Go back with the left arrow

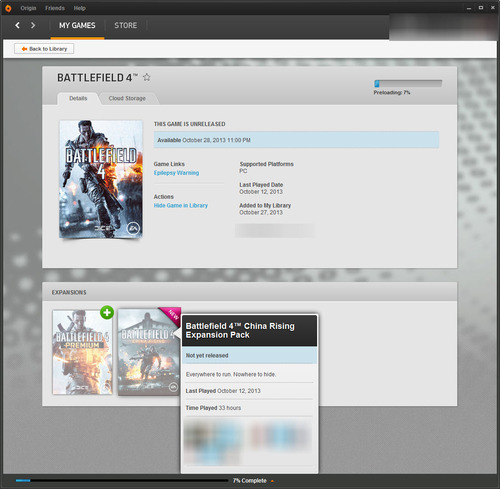[17, 25]
